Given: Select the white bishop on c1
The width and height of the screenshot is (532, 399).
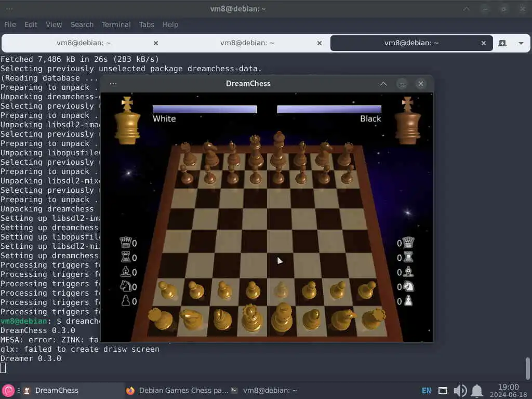Looking at the screenshot, I should pyautogui.click(x=222, y=320).
